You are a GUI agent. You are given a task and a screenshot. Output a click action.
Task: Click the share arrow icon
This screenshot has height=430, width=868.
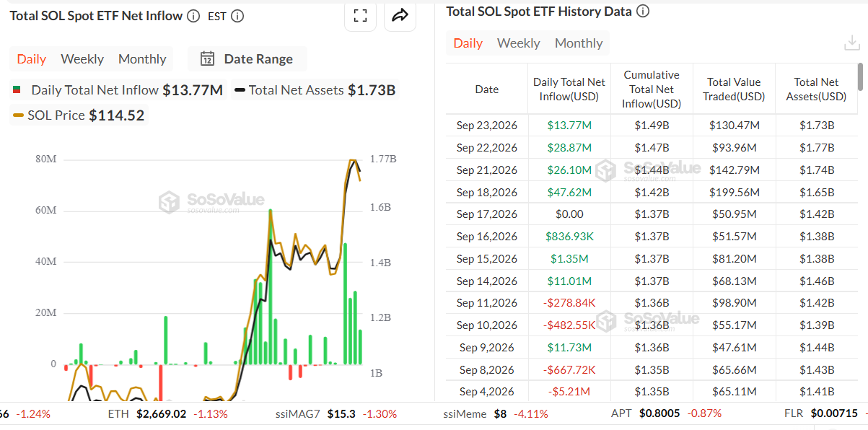click(400, 16)
